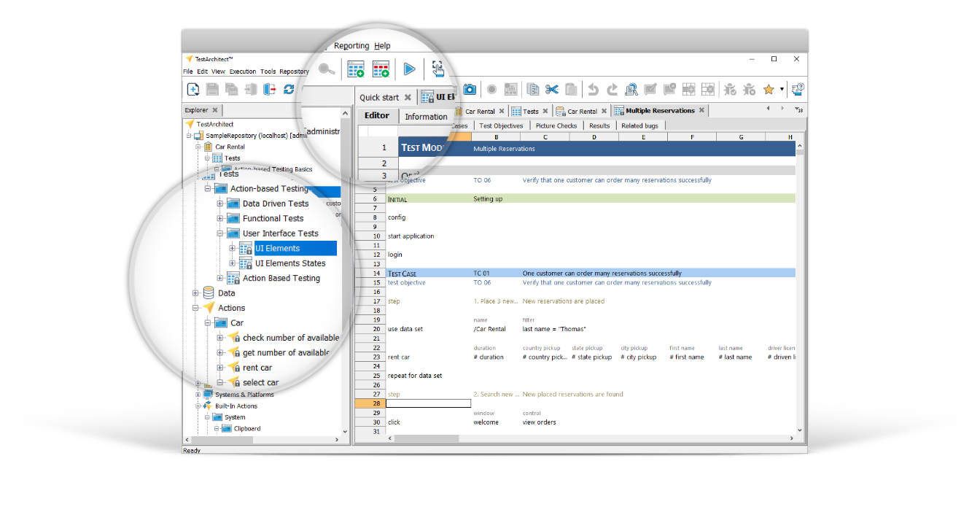Click the magnifying glass search icon
The width and height of the screenshot is (980, 515).
327,69
